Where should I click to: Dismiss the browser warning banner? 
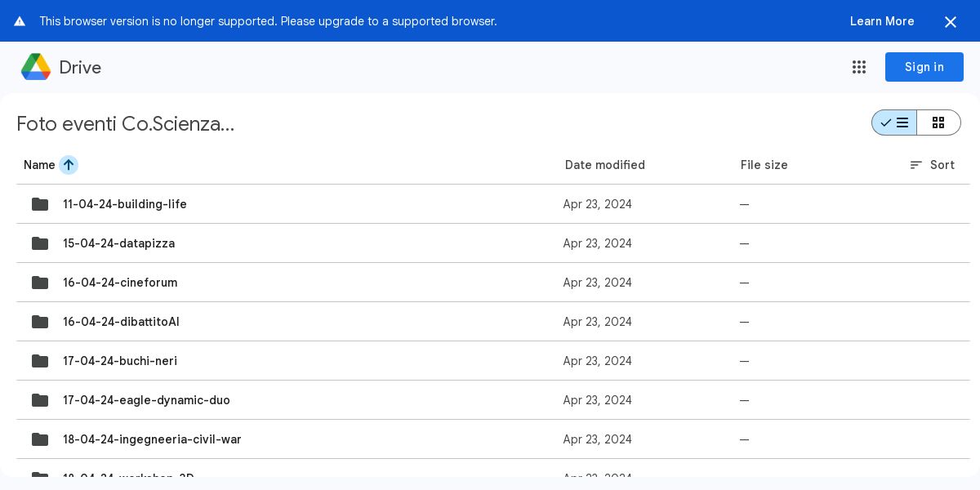[951, 22]
